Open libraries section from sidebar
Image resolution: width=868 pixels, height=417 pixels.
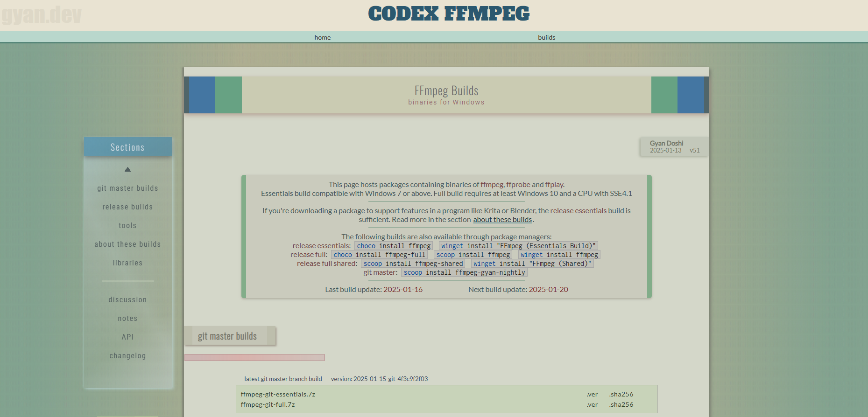pyautogui.click(x=127, y=263)
